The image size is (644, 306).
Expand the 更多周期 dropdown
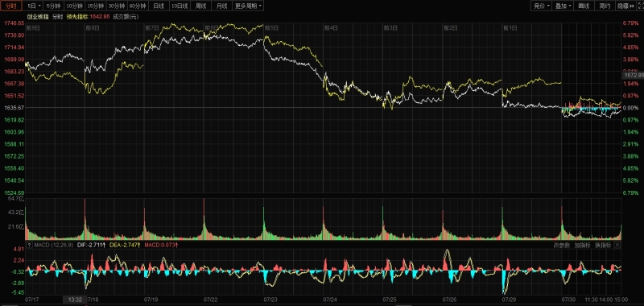(249, 6)
